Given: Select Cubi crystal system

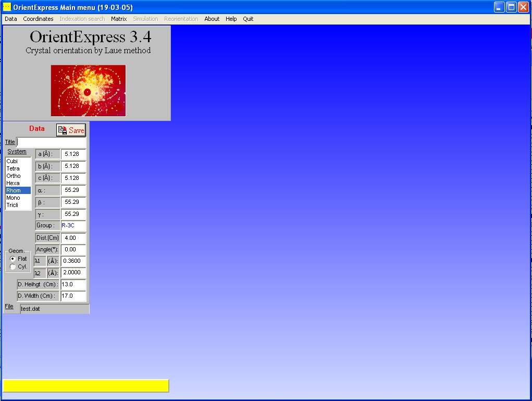Looking at the screenshot, I should coord(18,161).
